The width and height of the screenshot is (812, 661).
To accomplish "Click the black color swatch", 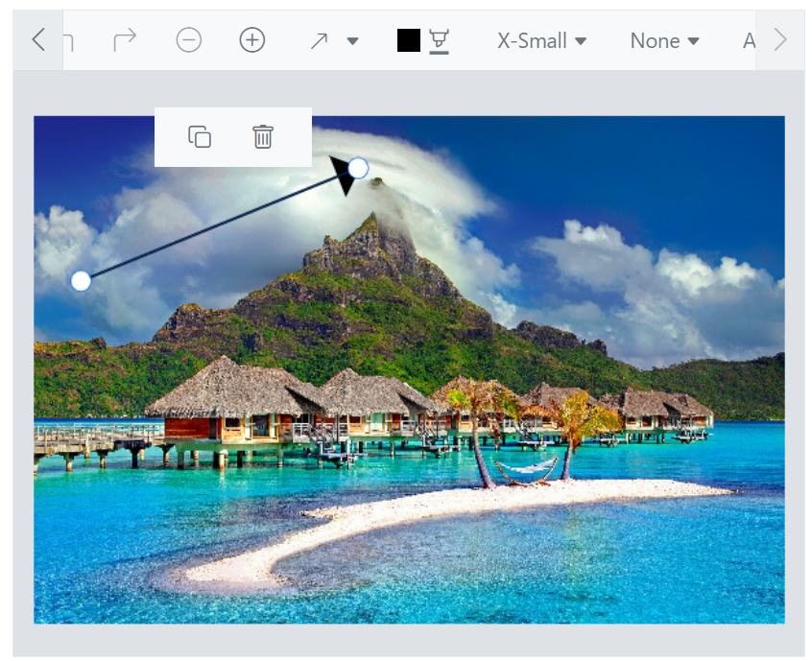I will [407, 39].
